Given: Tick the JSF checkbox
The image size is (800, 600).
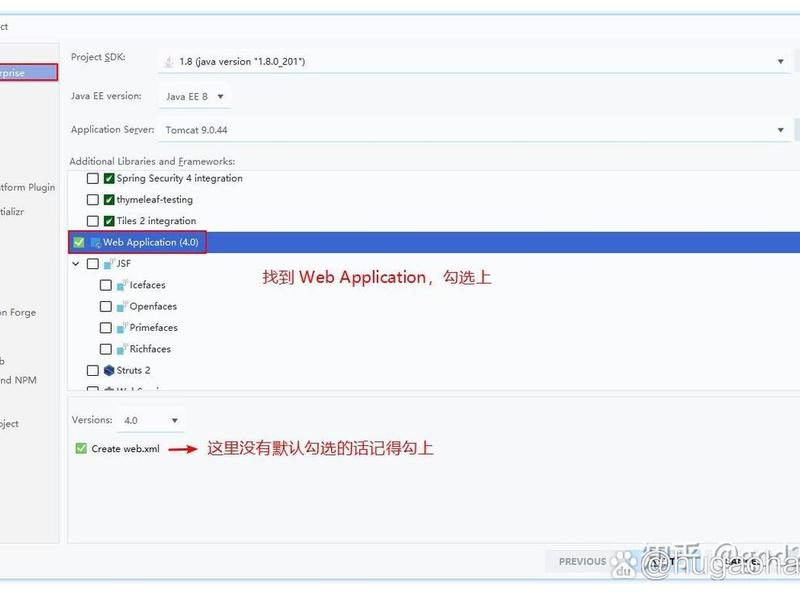Looking at the screenshot, I should [92, 264].
